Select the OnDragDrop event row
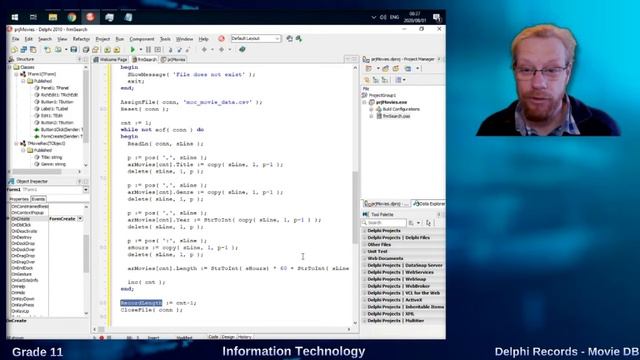Viewport: 640px width, 360px height. [x=23, y=256]
